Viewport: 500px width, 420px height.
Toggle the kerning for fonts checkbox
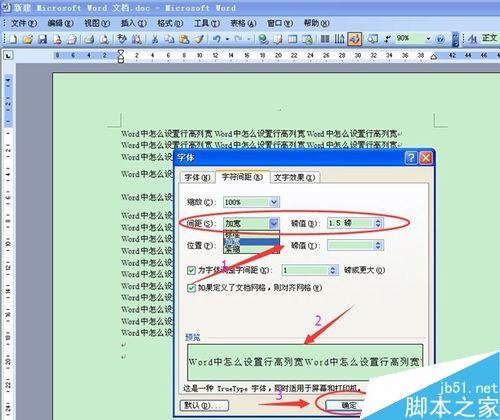tap(191, 270)
